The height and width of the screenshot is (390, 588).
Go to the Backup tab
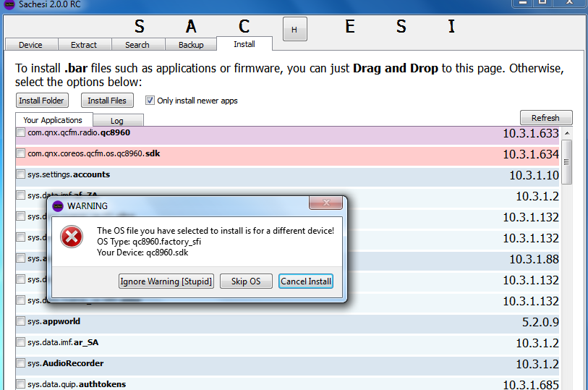[191, 45]
